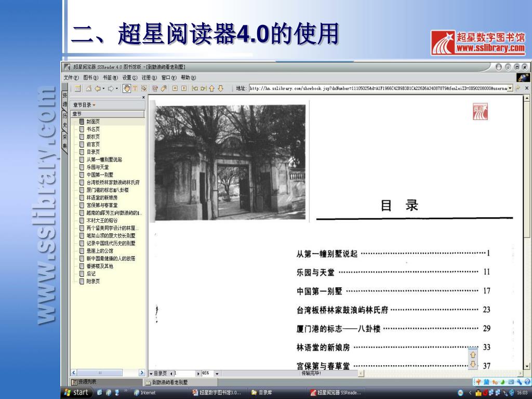The width and height of the screenshot is (532, 399).
Task: Go to home page icon
Action: [89, 88]
